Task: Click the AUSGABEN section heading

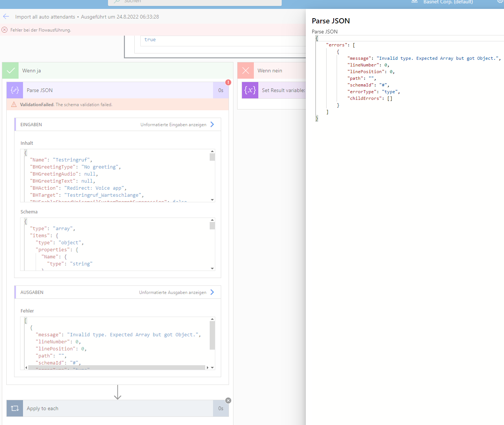Action: pos(32,292)
